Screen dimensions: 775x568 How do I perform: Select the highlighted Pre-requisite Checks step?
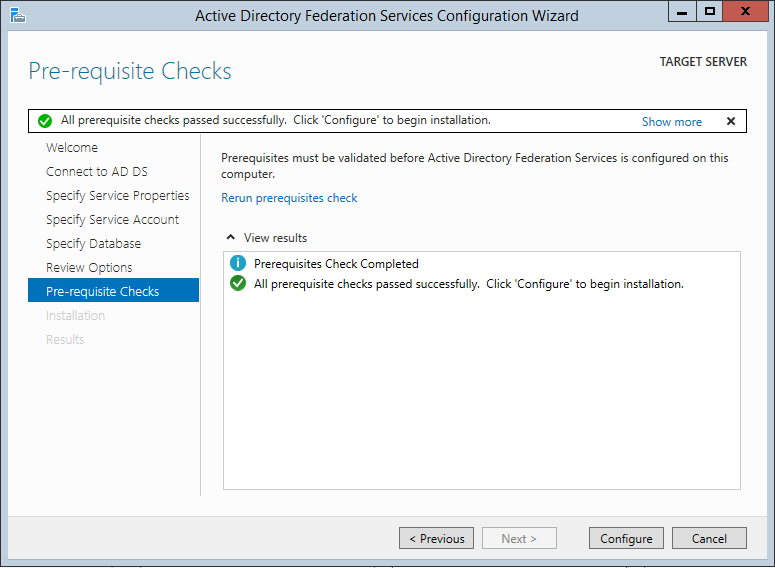point(102,292)
